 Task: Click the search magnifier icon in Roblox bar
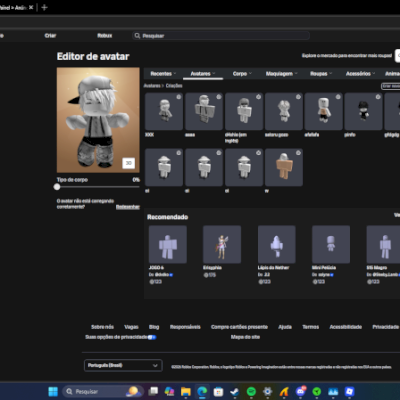click(137, 36)
